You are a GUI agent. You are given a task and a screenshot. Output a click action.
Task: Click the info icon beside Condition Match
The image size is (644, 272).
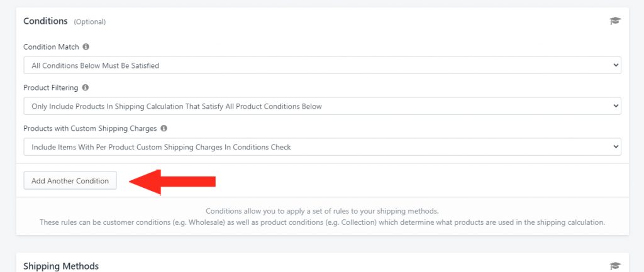click(x=86, y=46)
